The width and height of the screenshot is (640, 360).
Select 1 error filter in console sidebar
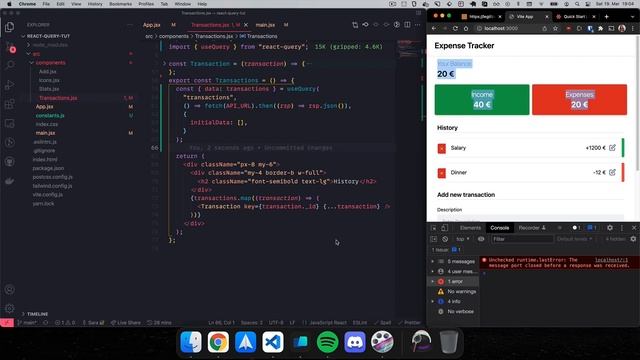tap(455, 281)
